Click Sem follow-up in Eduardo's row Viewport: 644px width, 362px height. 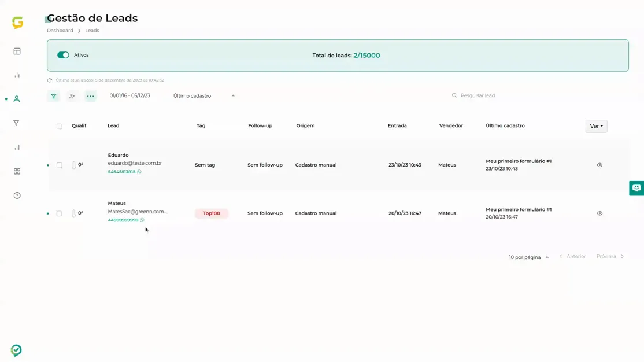click(x=265, y=165)
